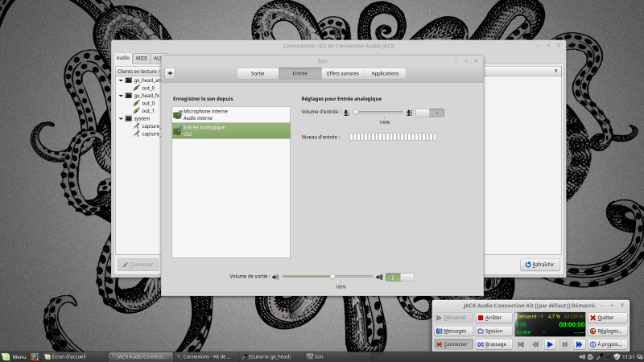
Task: Launch Firefox from the panel
Action: pos(35,356)
